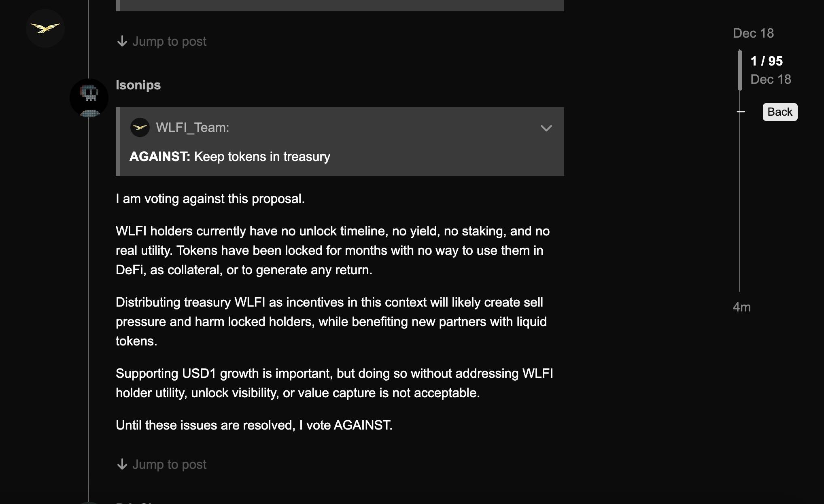Open the Isonips skull profile avatar
824x504 pixels.
(89, 97)
